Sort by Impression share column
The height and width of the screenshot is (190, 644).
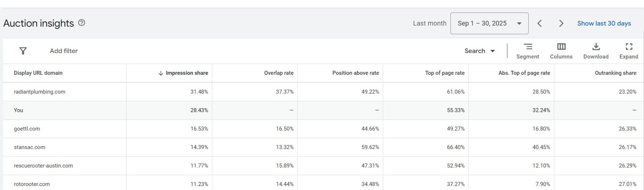click(x=186, y=73)
